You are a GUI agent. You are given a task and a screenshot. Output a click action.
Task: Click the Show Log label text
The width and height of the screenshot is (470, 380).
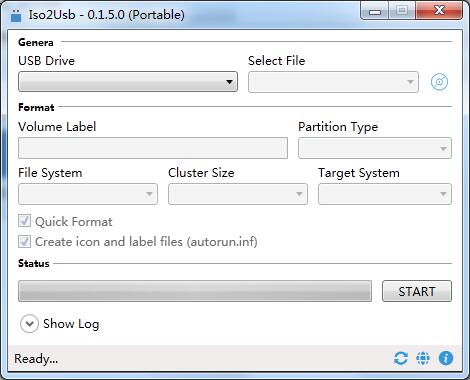point(71,324)
